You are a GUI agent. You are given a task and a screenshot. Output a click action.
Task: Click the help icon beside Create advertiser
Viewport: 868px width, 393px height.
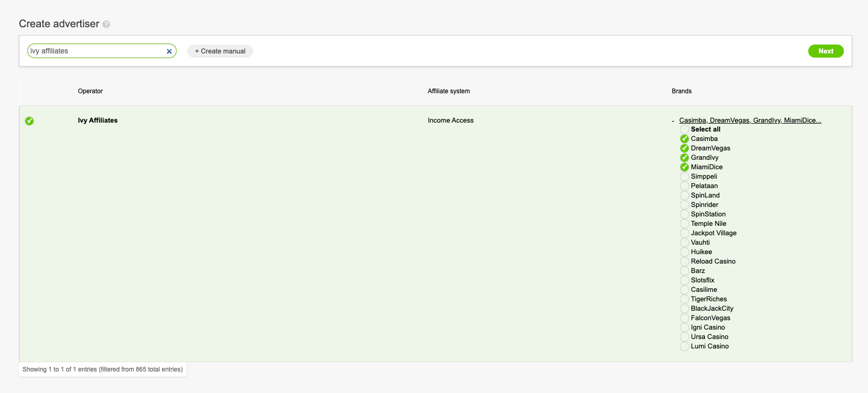106,24
